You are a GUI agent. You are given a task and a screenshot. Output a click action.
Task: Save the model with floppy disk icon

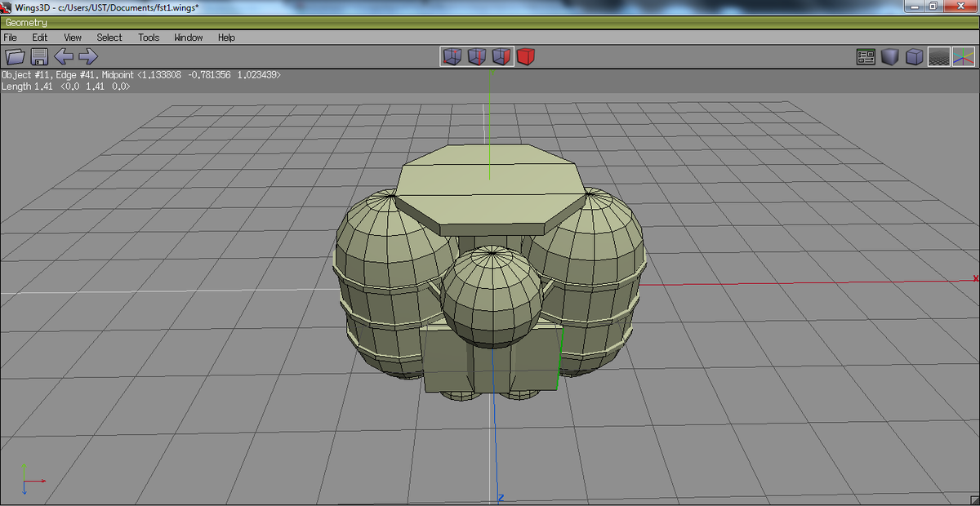[x=40, y=56]
